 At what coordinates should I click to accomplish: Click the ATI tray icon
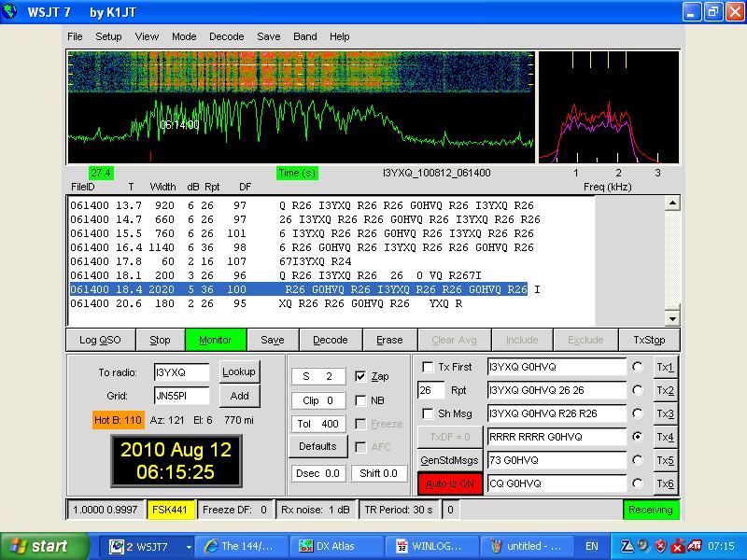(x=694, y=546)
